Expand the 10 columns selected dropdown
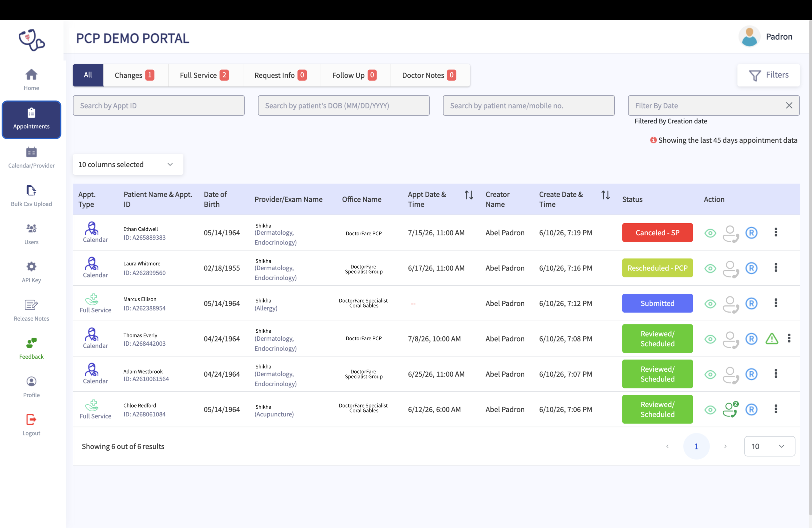 click(128, 164)
